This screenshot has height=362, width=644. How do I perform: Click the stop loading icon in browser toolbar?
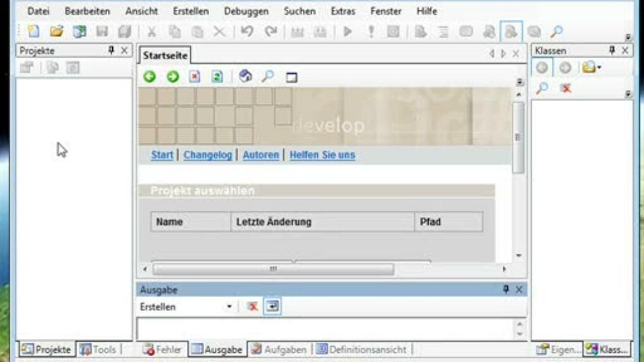(x=195, y=76)
